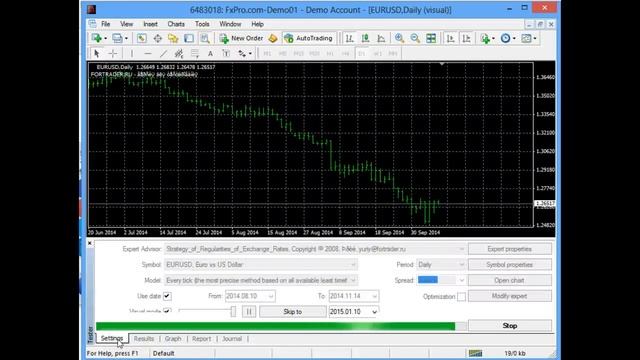The image size is (640, 360).
Task: Tile chart windows with toolbar icon
Action: pos(431,38)
